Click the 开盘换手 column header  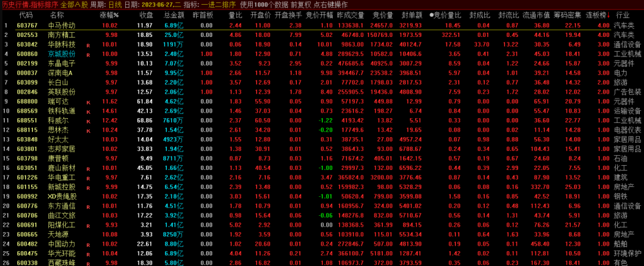[289, 16]
